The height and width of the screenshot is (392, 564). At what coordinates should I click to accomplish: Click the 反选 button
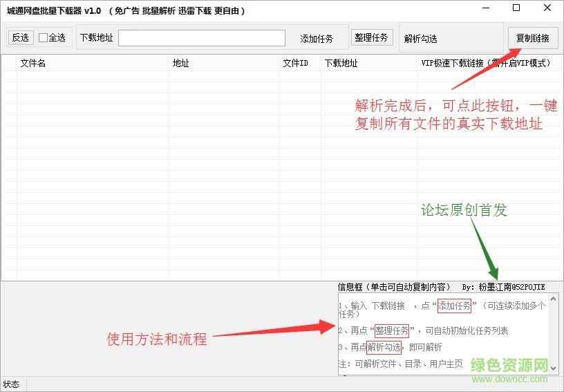point(21,37)
